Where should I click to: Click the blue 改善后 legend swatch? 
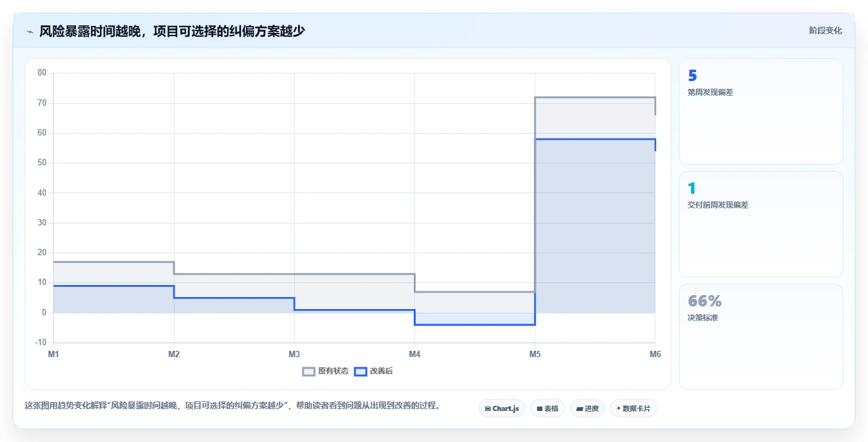(360, 372)
